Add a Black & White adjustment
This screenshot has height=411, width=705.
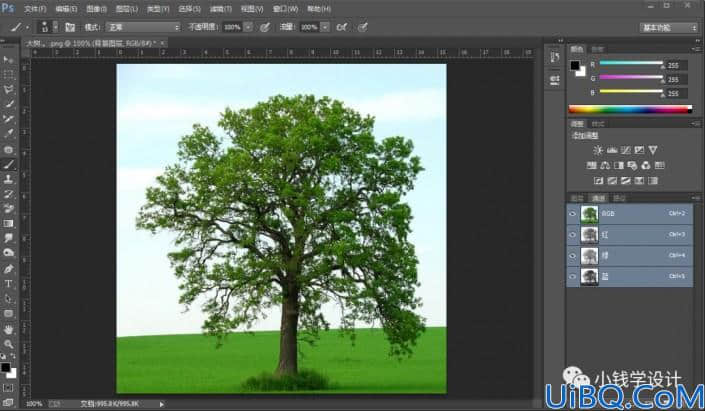point(619,165)
